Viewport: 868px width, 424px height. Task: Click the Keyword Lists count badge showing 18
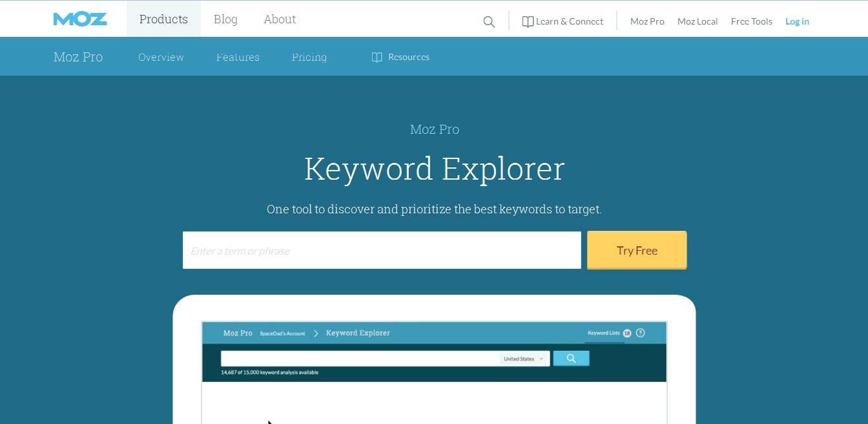click(x=626, y=334)
